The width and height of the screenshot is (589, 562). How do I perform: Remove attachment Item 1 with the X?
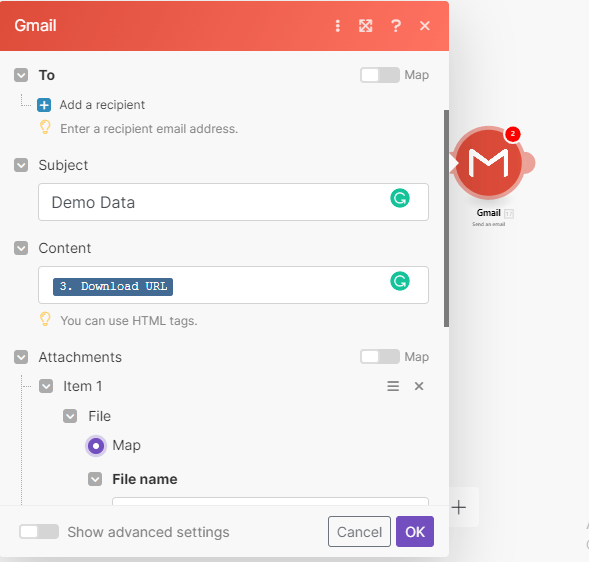tap(419, 386)
